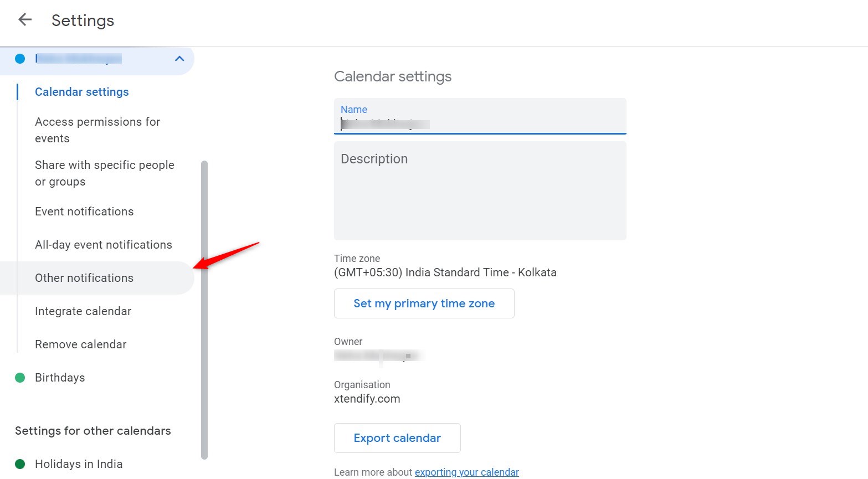Viewport: 868px width, 479px height.
Task: Jump to All-day event notifications
Action: point(104,245)
